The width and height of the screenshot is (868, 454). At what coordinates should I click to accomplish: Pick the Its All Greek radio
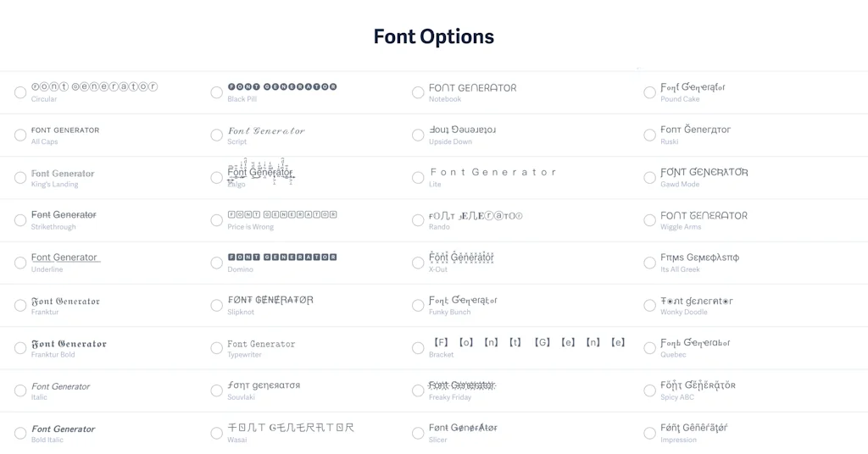650,263
